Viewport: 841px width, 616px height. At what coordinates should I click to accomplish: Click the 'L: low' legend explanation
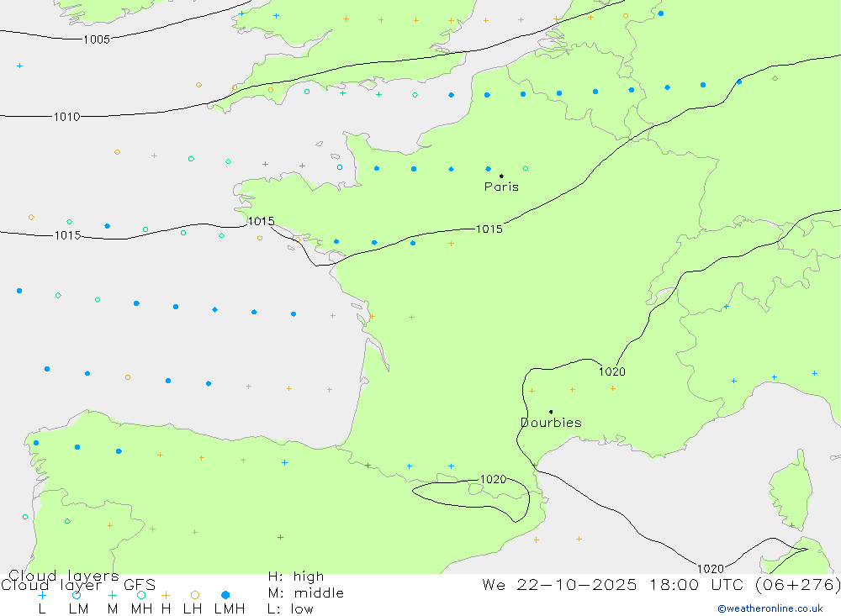click(x=290, y=609)
